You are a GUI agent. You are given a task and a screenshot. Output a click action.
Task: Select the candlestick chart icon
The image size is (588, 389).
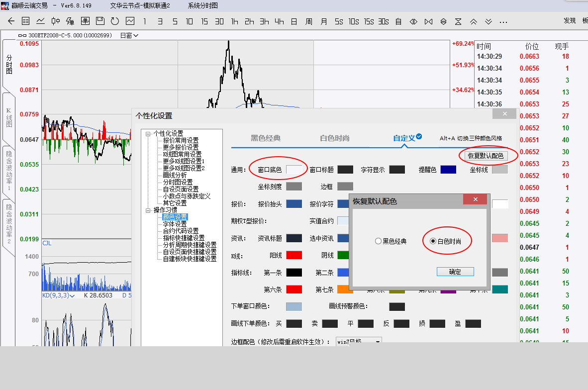click(56, 21)
